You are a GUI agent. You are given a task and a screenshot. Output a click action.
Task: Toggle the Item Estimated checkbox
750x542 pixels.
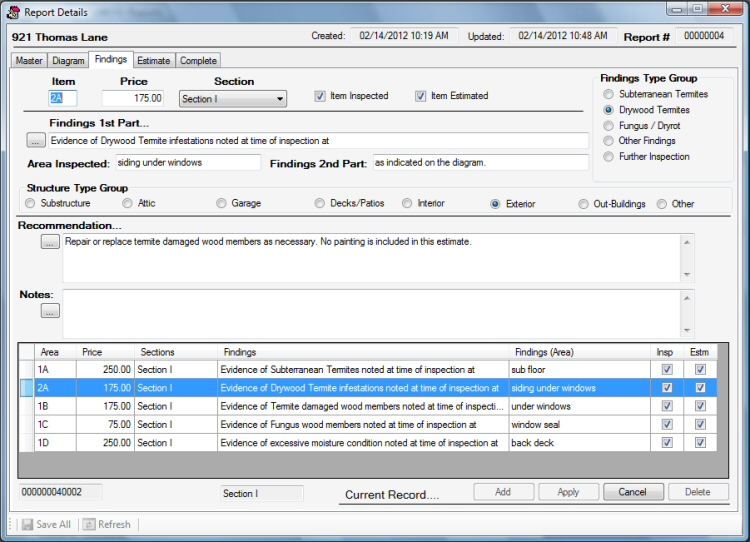[x=420, y=96]
